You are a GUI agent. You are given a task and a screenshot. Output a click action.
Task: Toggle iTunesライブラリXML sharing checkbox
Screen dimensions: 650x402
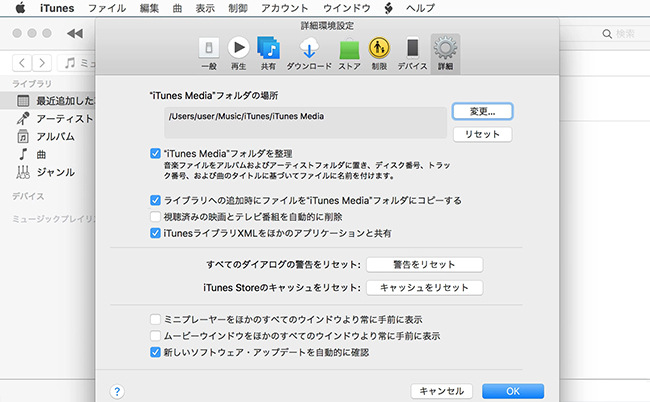pos(155,233)
